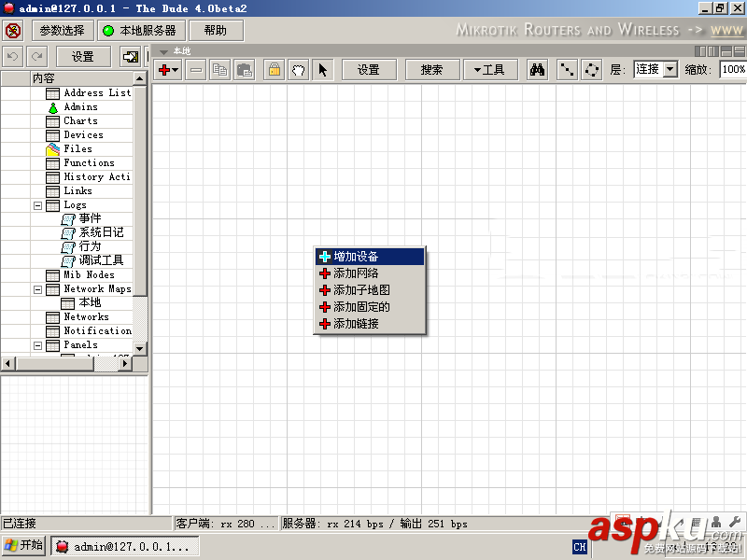This screenshot has width=747, height=560.
Task: Click the 缩放 100% zoom field
Action: tap(733, 69)
